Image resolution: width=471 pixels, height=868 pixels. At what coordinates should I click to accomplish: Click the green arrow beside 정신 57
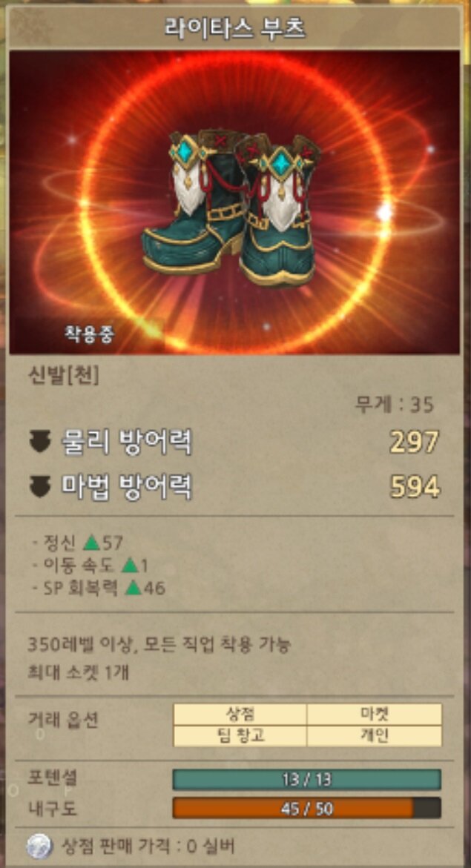click(91, 543)
